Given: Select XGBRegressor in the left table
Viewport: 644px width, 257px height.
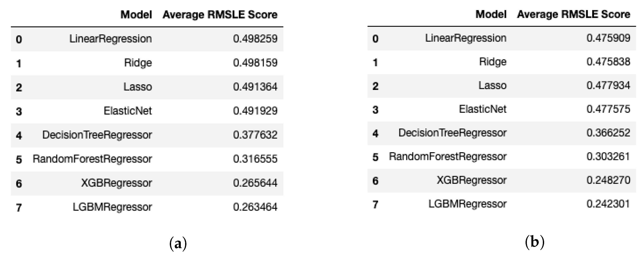Looking at the screenshot, I should tap(117, 183).
